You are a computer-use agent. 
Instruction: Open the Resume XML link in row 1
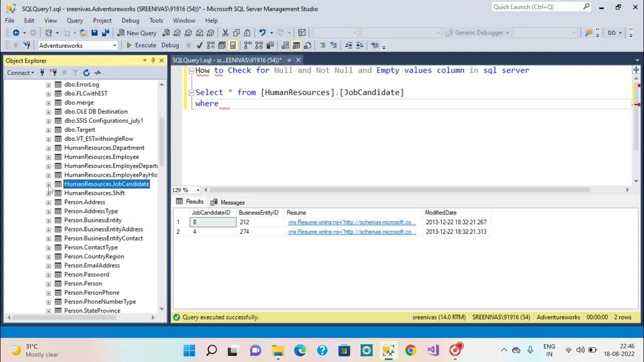click(352, 222)
